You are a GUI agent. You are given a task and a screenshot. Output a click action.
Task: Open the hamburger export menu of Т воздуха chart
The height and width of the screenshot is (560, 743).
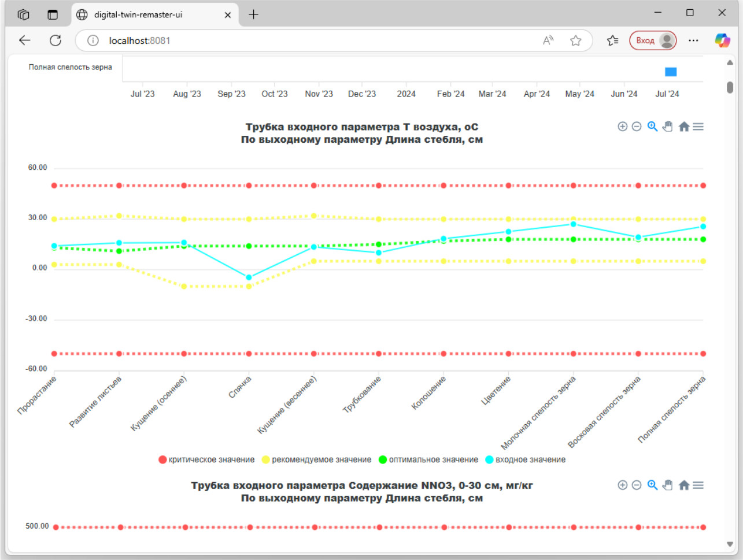coord(698,127)
